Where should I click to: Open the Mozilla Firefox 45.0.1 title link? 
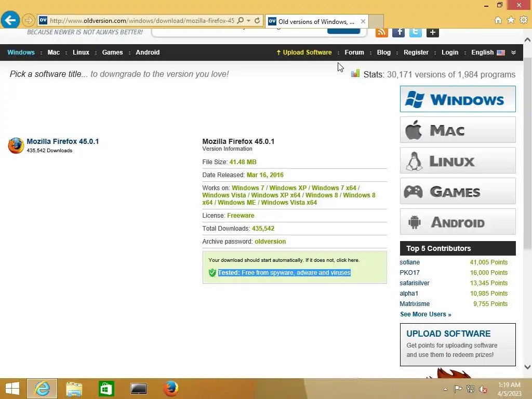pos(63,141)
